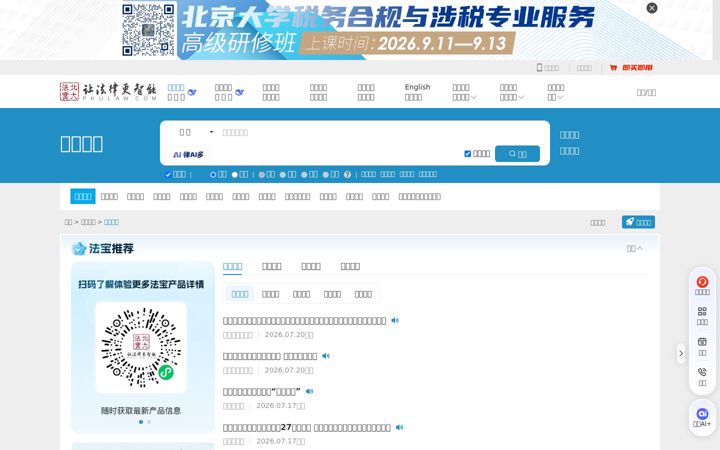Select the first gray radio after the divider
Screen dimensions: 720x450
[x=261, y=174]
